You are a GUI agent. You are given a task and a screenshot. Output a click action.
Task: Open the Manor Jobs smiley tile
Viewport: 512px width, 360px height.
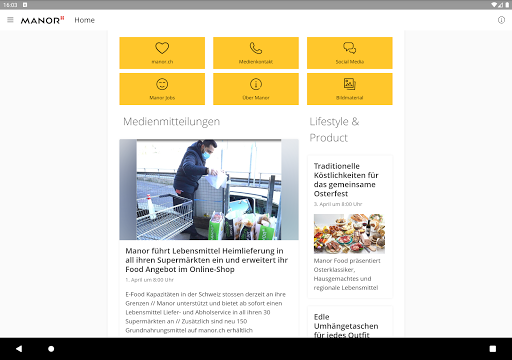click(x=162, y=89)
